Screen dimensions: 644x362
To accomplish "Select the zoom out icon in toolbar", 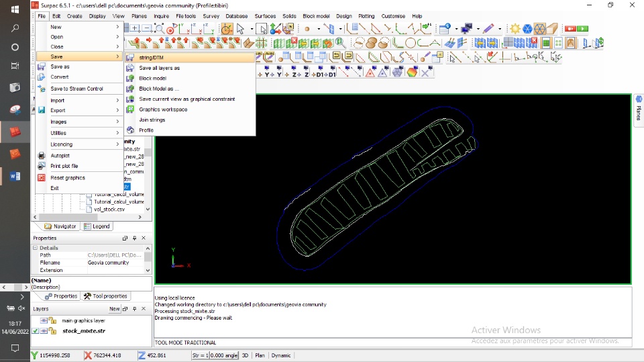I will coord(148,28).
